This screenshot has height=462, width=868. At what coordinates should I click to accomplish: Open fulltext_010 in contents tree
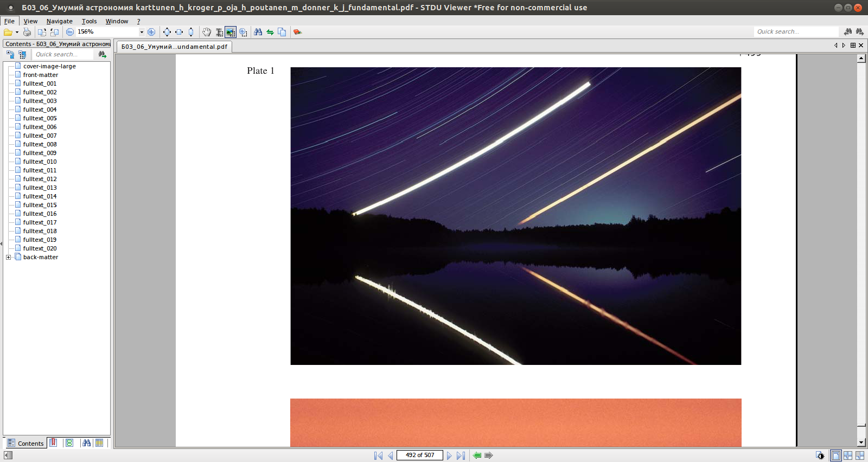pyautogui.click(x=40, y=162)
